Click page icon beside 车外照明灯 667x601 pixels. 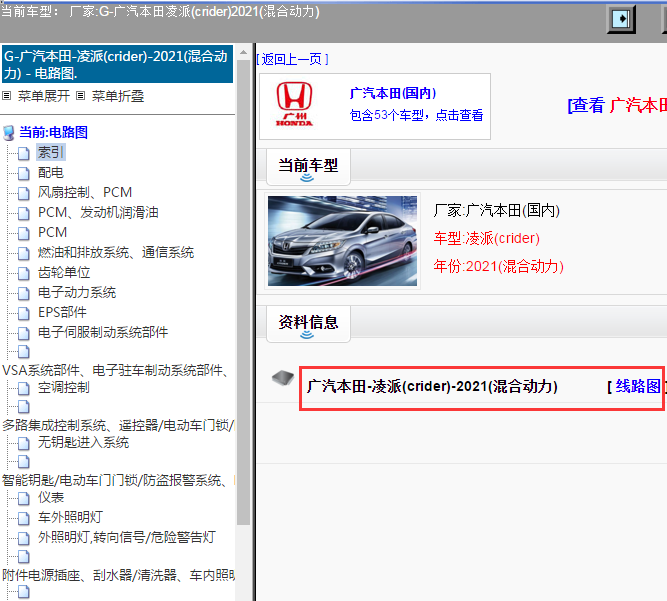click(24, 518)
